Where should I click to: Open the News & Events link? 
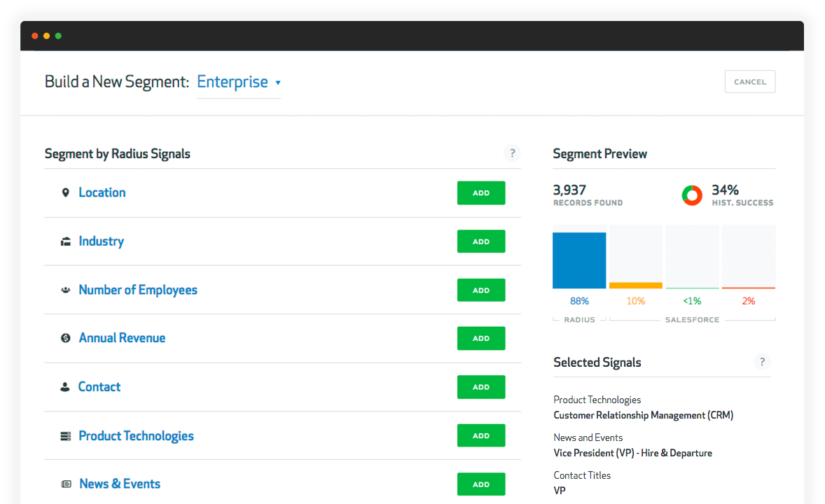pyautogui.click(x=120, y=484)
